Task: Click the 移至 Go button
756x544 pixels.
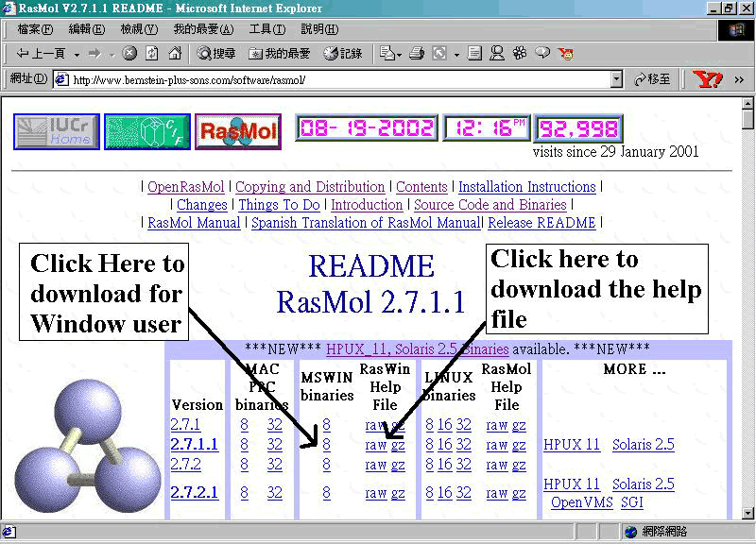Action: point(652,79)
